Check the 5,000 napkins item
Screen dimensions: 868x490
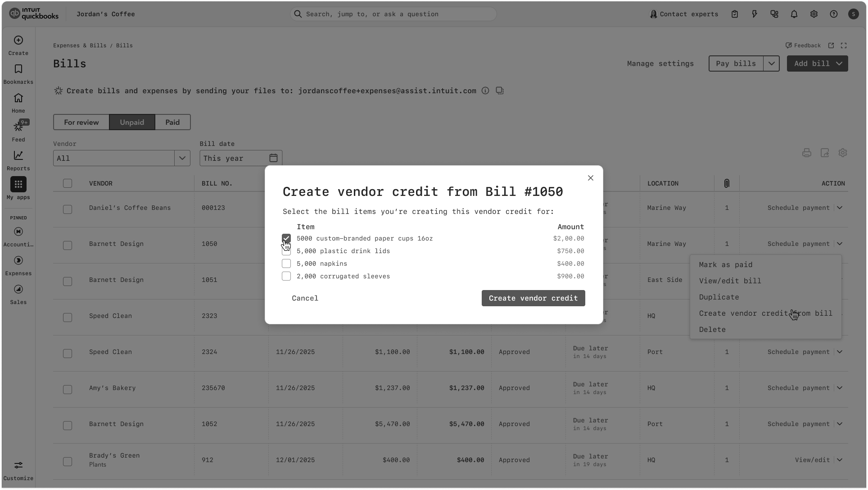(x=286, y=263)
